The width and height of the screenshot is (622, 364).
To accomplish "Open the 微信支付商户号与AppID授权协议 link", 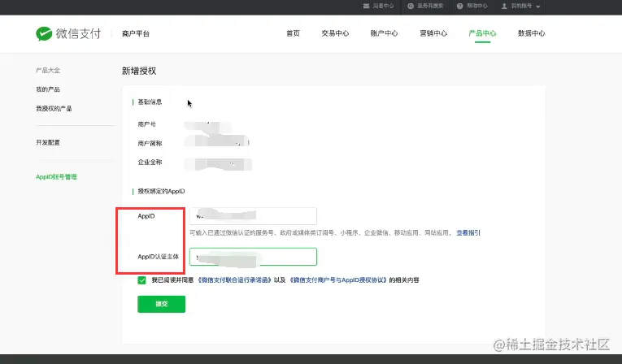I will coord(337,280).
